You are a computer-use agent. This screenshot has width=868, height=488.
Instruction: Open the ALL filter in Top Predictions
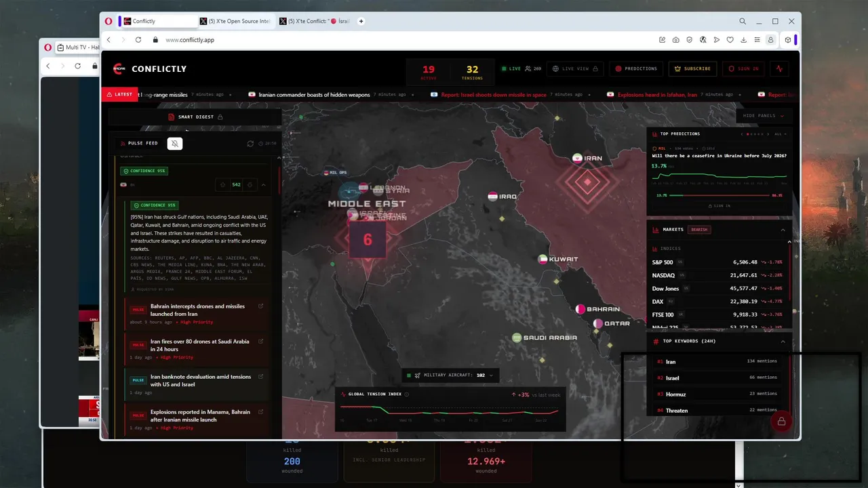point(781,134)
